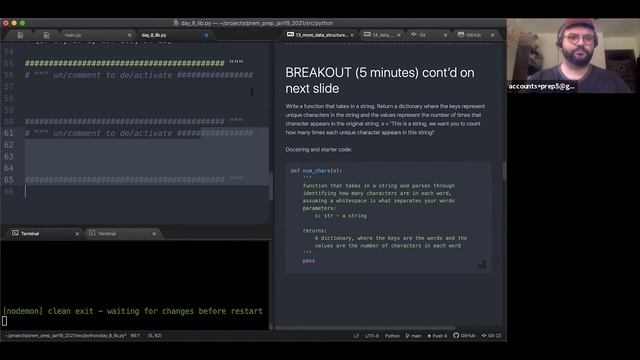Click the editor pane vertical scrollbar
The width and height of the screenshot is (640, 360).
tap(271, 186)
